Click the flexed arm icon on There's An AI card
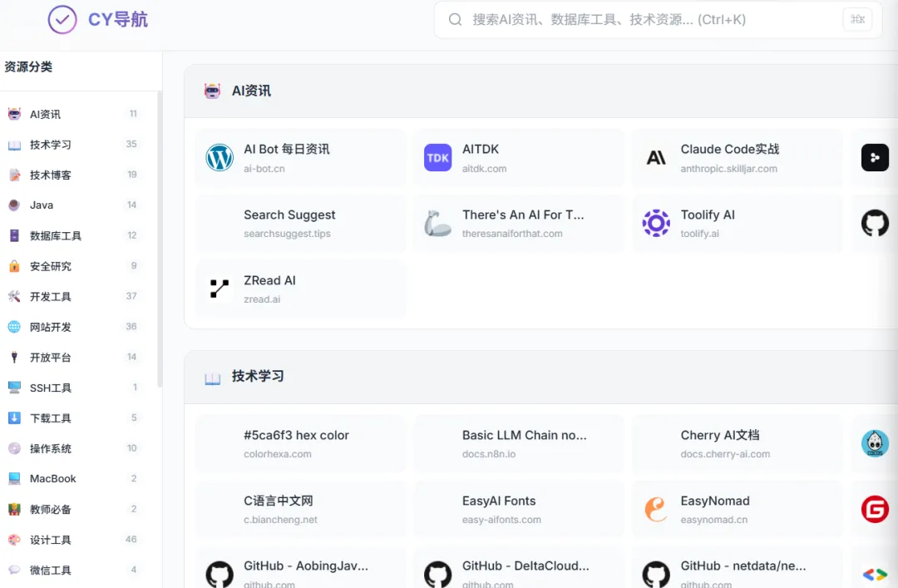 tap(437, 223)
